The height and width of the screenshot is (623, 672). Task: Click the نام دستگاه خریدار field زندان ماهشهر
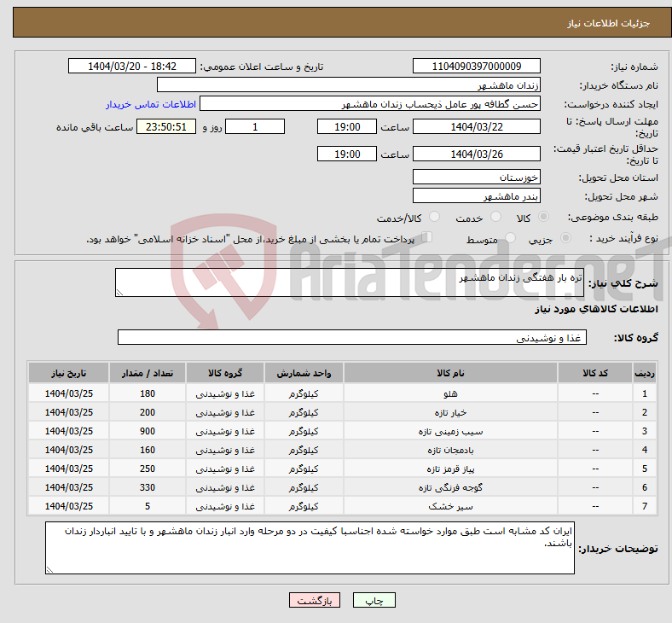coord(349,84)
